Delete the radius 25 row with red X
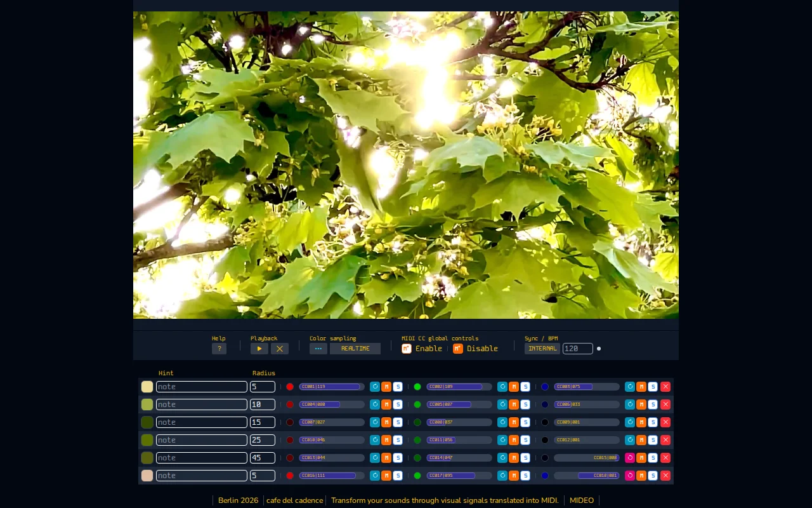The width and height of the screenshot is (812, 508). point(665,440)
